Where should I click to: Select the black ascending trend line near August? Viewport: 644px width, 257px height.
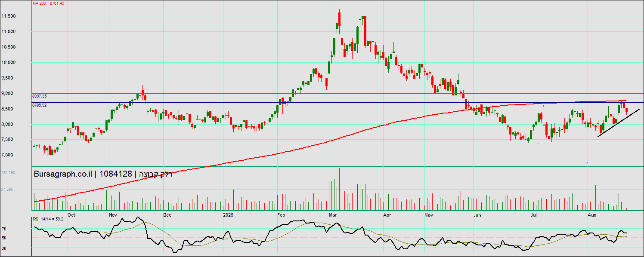point(619,123)
